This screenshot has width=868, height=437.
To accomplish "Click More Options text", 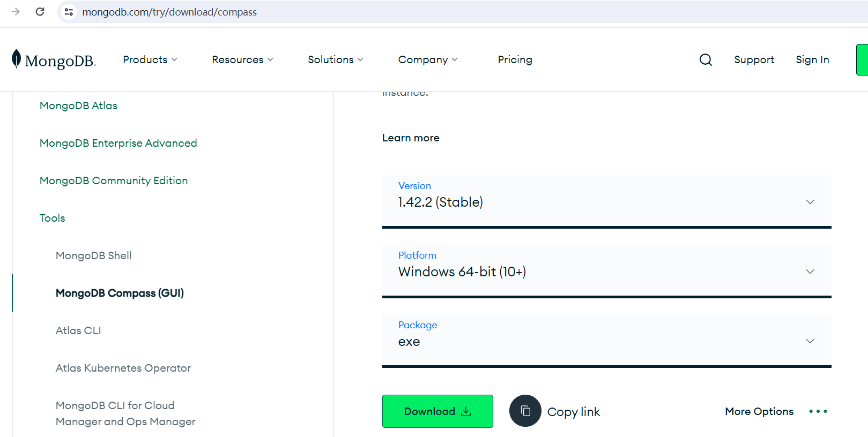I will click(759, 411).
